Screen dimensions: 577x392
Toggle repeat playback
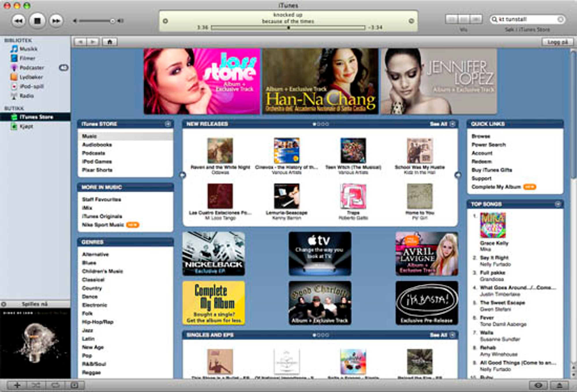tap(55, 385)
